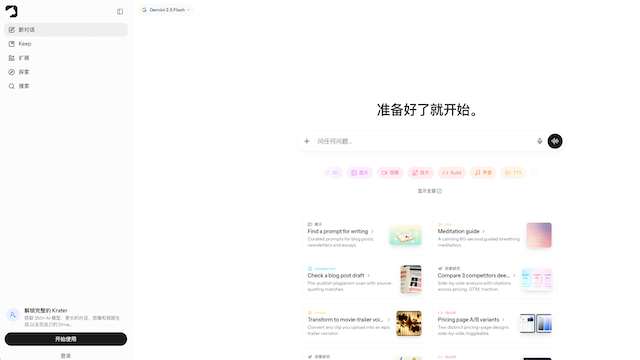Click the Krater logo in the sidebar

coord(11,11)
